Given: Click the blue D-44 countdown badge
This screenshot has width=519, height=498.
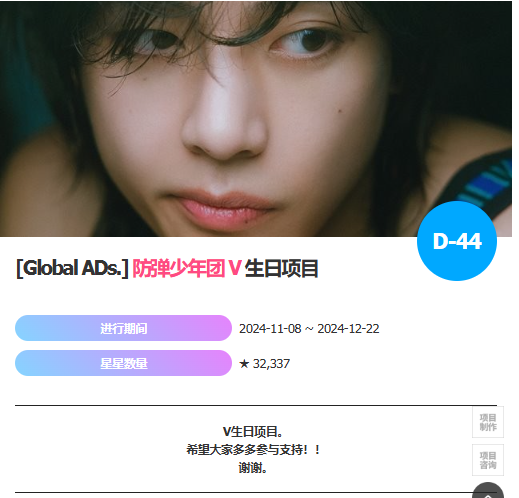Looking at the screenshot, I should pyautogui.click(x=457, y=241).
